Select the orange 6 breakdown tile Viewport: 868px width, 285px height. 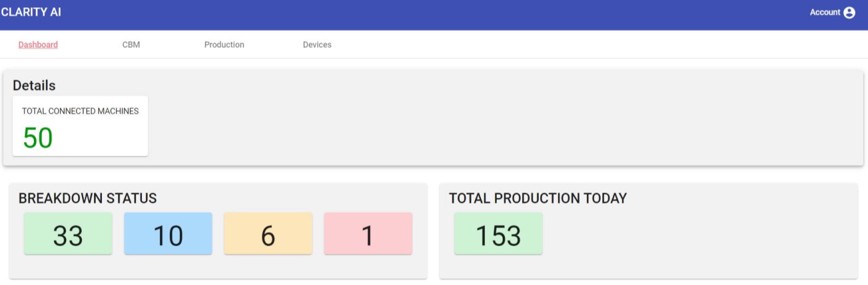coord(268,233)
